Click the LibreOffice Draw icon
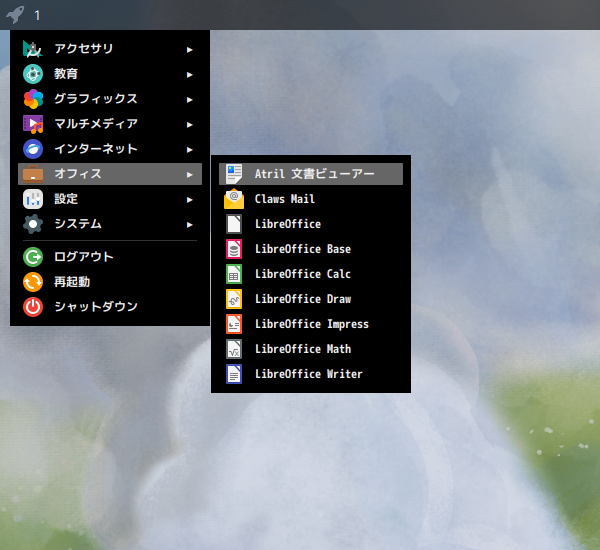600x550 pixels. click(234, 299)
